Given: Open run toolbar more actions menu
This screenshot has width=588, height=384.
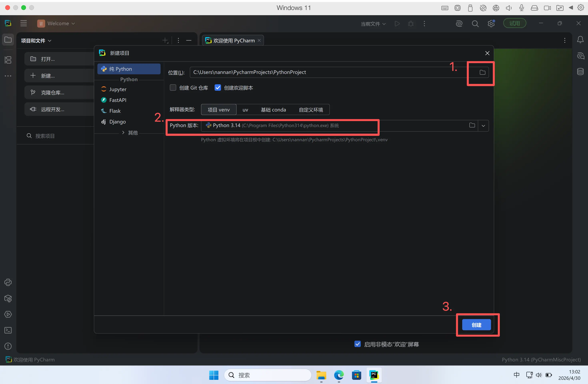Looking at the screenshot, I should [424, 23].
